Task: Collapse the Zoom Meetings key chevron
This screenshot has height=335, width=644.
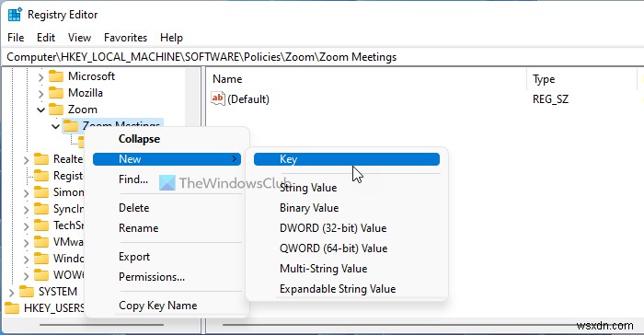Action: coord(55,126)
